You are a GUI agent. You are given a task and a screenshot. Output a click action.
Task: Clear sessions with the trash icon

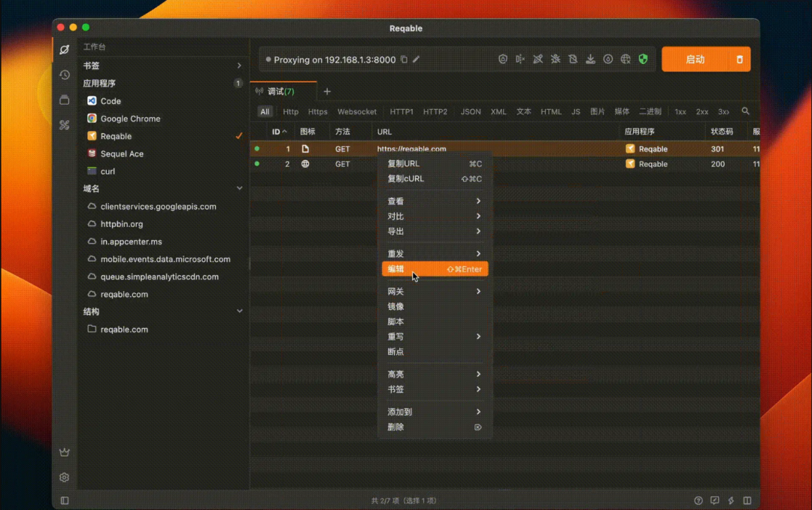740,59
